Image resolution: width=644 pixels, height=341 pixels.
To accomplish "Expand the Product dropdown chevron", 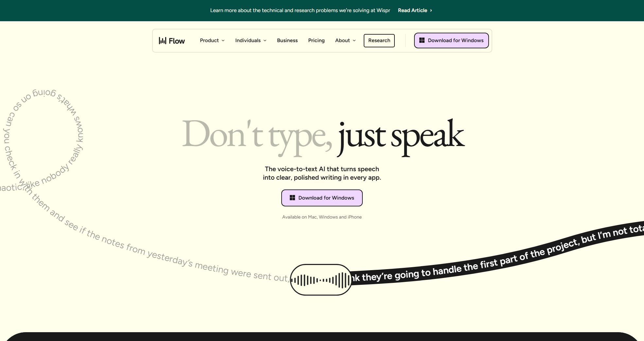I will click(223, 41).
